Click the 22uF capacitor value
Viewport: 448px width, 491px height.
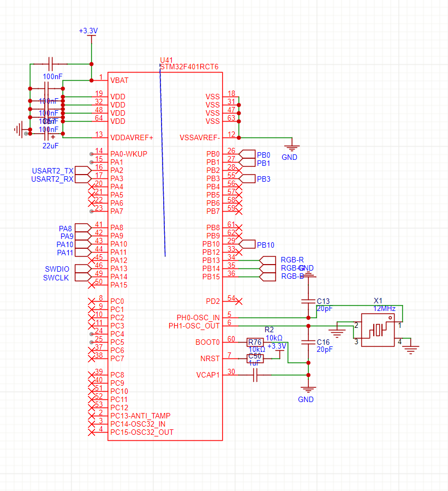[x=50, y=146]
